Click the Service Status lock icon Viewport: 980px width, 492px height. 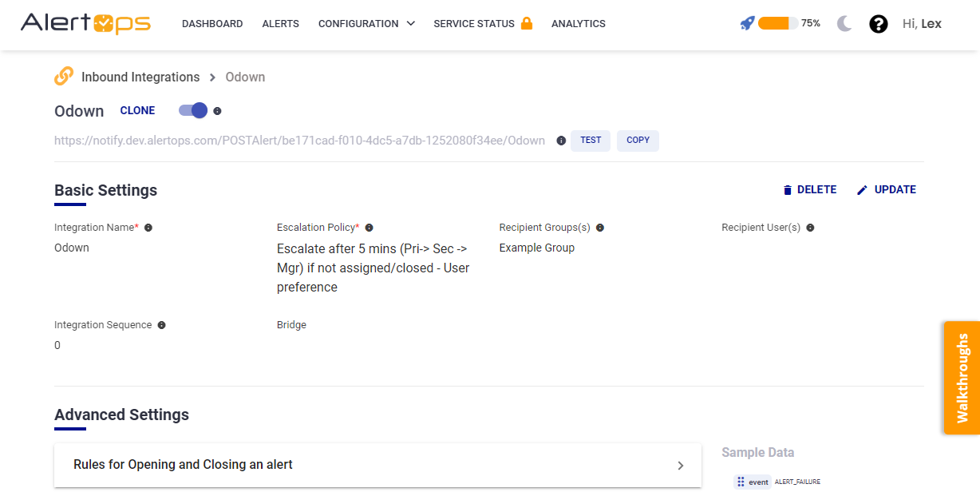[527, 23]
